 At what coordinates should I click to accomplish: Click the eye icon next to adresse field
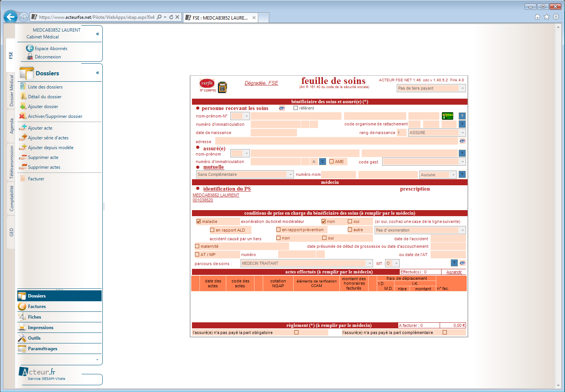tap(462, 141)
